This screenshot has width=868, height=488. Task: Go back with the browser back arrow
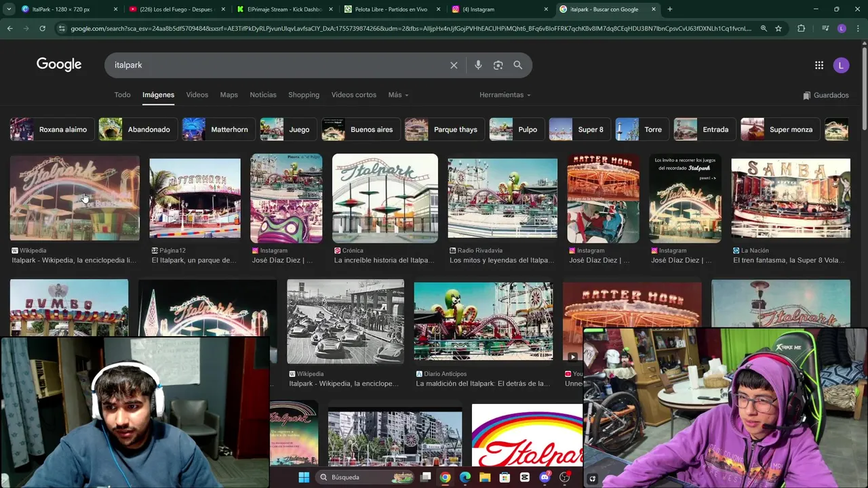[9, 28]
